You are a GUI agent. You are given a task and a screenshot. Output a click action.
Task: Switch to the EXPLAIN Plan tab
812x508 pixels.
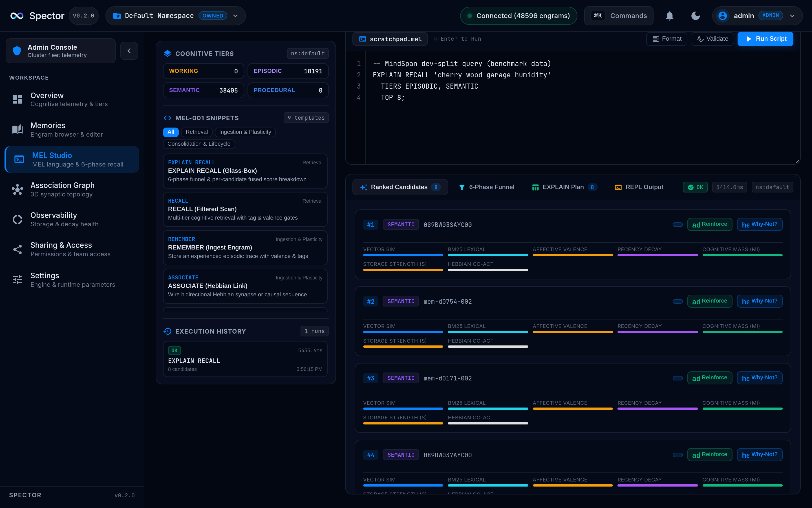tap(564, 187)
